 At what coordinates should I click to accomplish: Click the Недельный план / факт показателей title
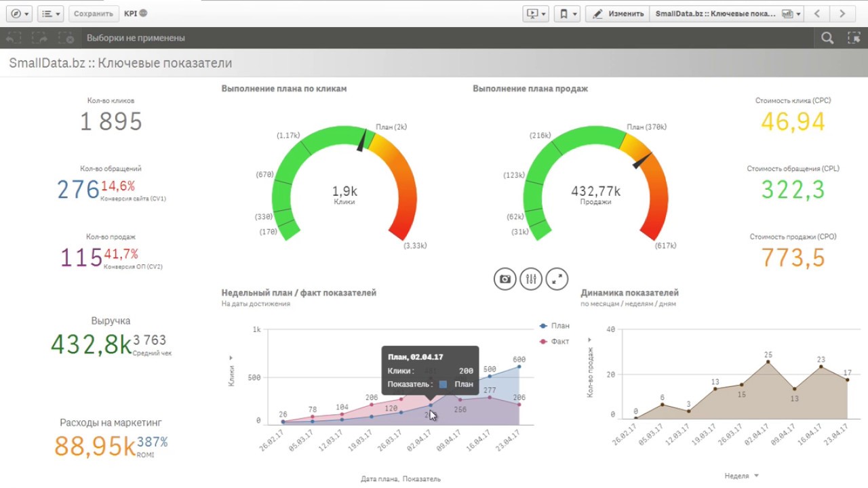299,293
